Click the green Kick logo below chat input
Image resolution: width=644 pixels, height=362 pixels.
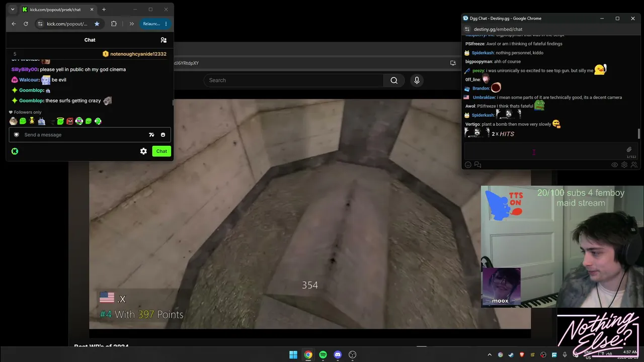click(15, 151)
